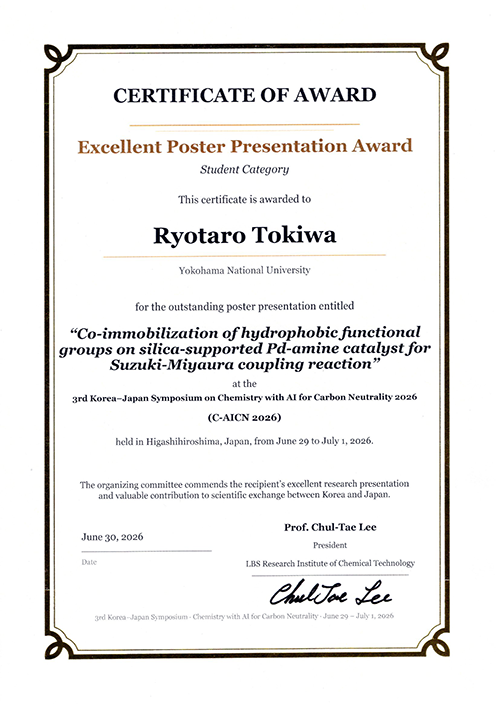Click the Chul-Tae Lee handwritten signature
The width and height of the screenshot is (500, 707).
coord(330,592)
